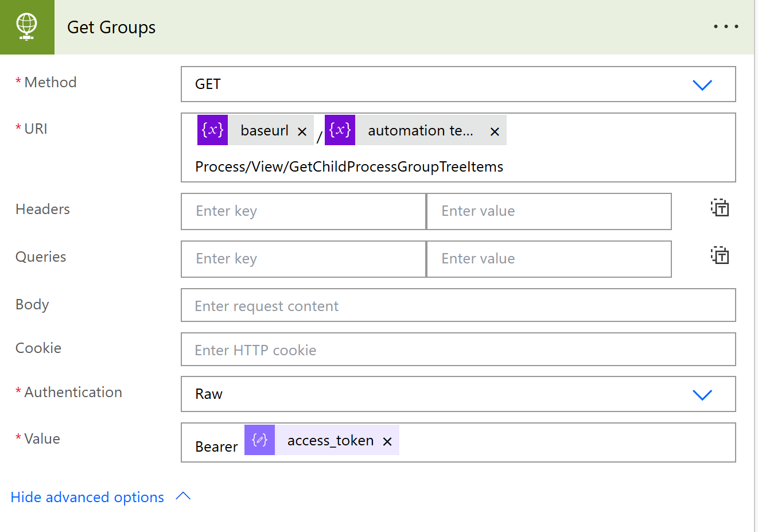Click the Headers Enter key field
The height and width of the screenshot is (532, 758).
pyautogui.click(x=303, y=211)
